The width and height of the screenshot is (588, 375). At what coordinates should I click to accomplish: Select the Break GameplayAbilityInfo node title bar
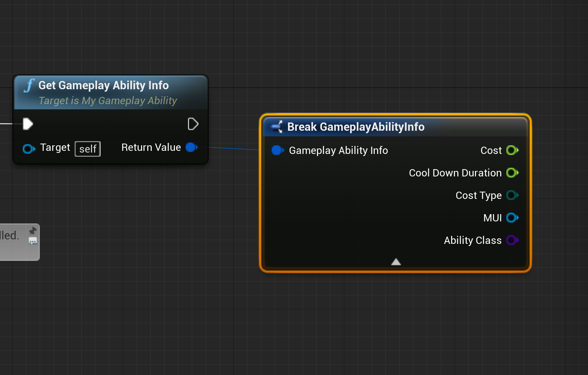click(x=355, y=127)
